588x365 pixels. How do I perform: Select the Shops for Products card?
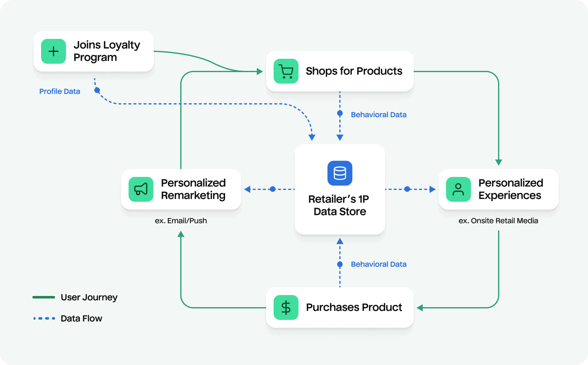(340, 71)
